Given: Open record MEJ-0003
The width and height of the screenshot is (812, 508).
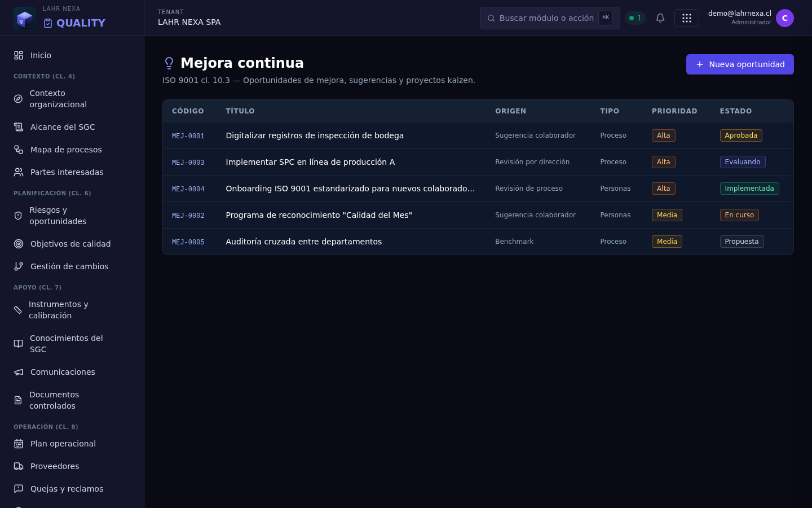Looking at the screenshot, I should [x=188, y=163].
